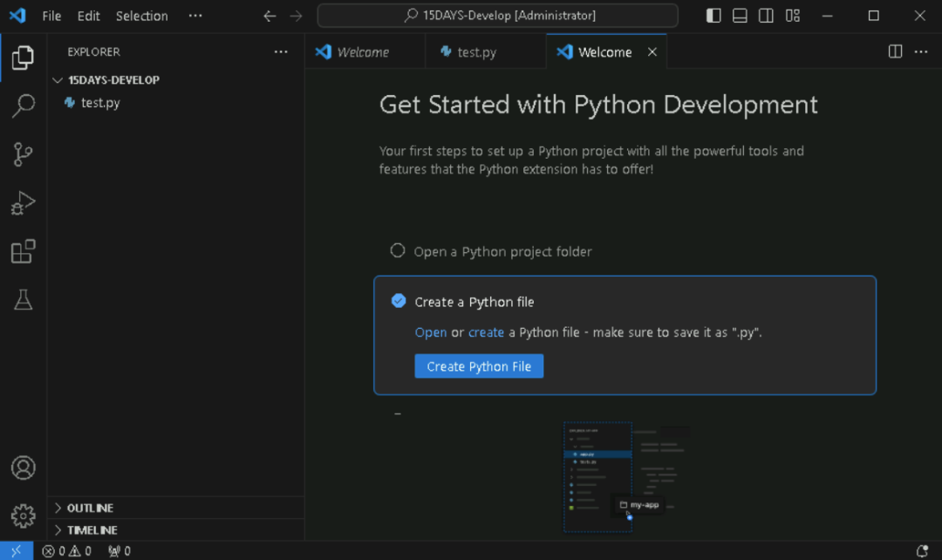Open Explorer Views and More Actions ellipsis
This screenshot has width=942, height=560.
tap(281, 51)
